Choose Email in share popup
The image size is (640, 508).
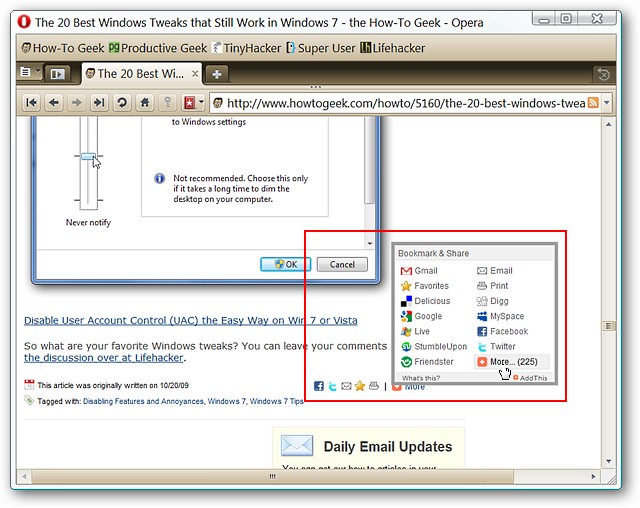point(495,271)
